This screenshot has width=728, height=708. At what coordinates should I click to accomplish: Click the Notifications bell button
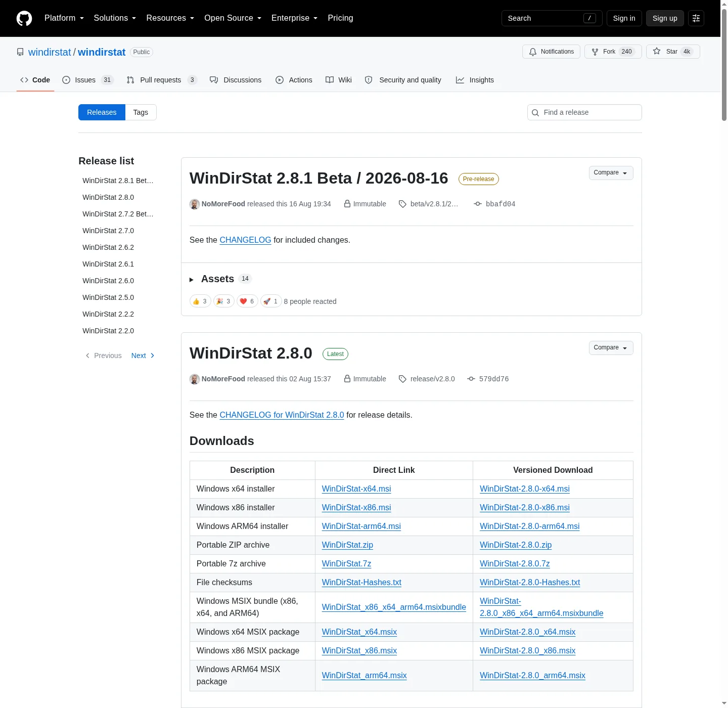point(552,52)
